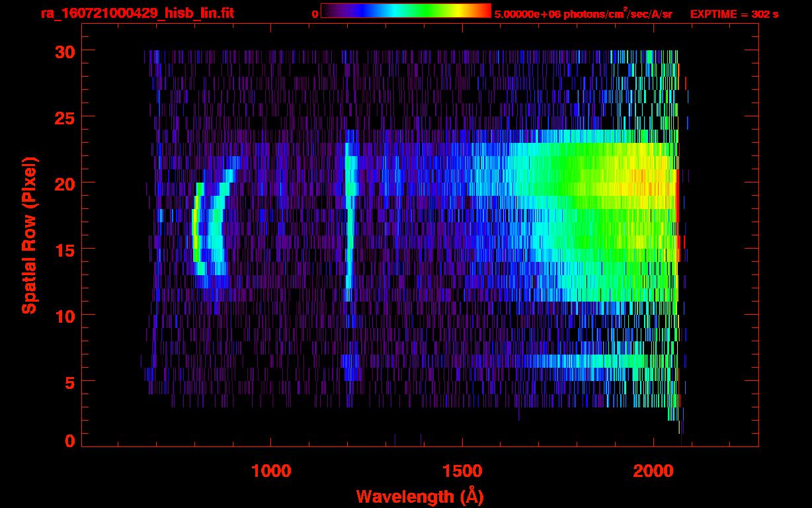This screenshot has height=508, width=812.
Task: Click the EXPTIME = 302 s label
Action: click(x=734, y=14)
